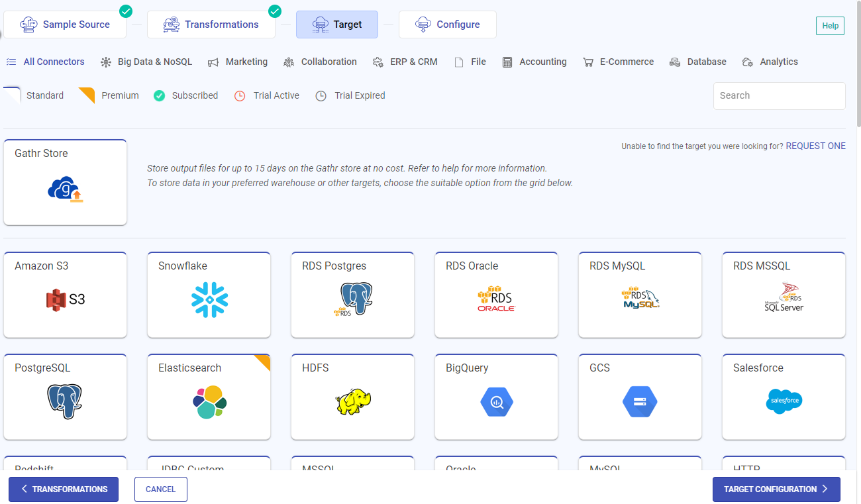The width and height of the screenshot is (861, 504).
Task: Select the RDS MySQL connector logo
Action: [640, 299]
